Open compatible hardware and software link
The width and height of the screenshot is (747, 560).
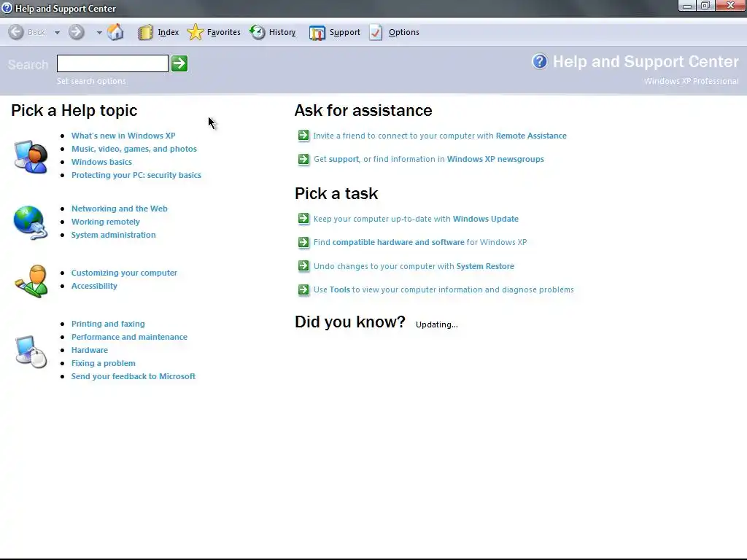(x=398, y=242)
